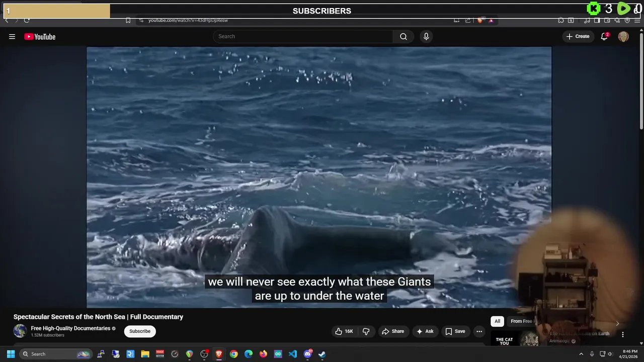
Task: Click the video player to pause
Action: pos(319,177)
